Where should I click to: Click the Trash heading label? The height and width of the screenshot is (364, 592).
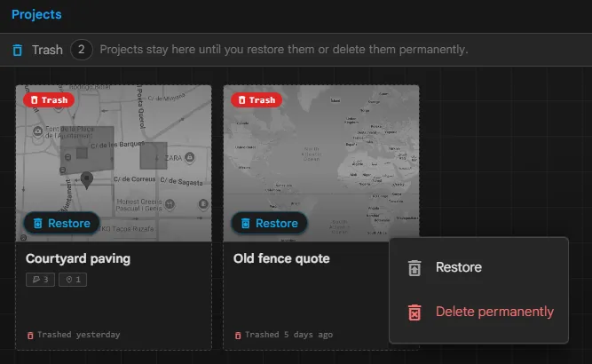point(47,50)
